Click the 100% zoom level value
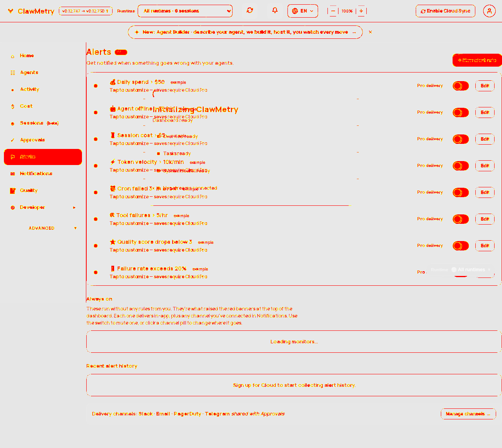This screenshot has height=448, width=502. [x=347, y=11]
